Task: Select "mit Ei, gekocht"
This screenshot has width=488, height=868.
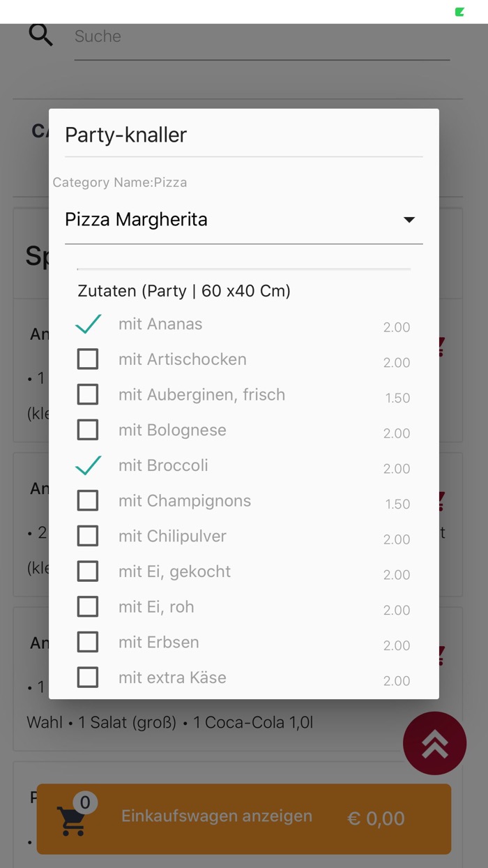Action: coord(88,571)
